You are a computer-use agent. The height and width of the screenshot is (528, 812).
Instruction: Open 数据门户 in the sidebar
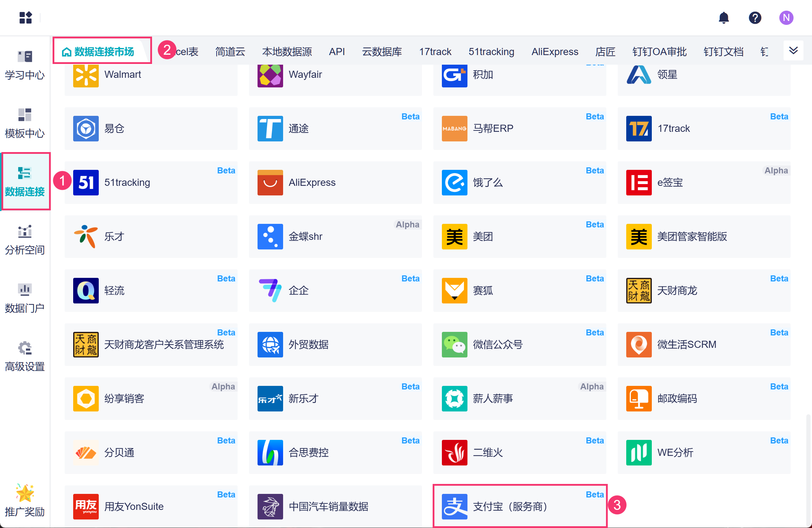coord(25,298)
